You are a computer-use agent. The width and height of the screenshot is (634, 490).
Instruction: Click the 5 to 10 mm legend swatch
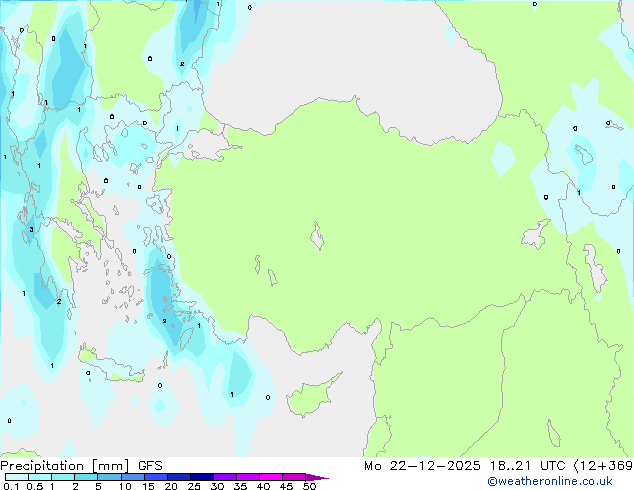click(x=109, y=477)
